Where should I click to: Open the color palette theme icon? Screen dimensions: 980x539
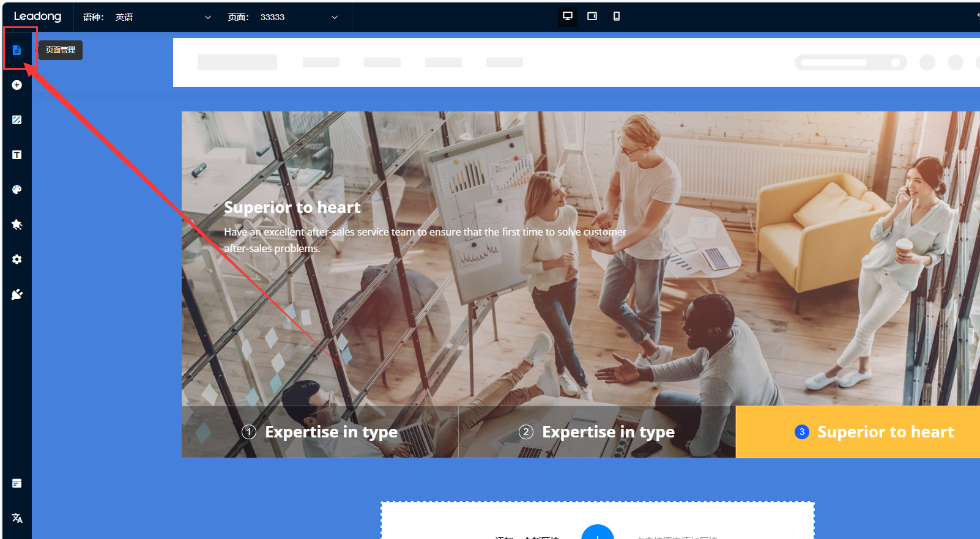click(x=17, y=190)
